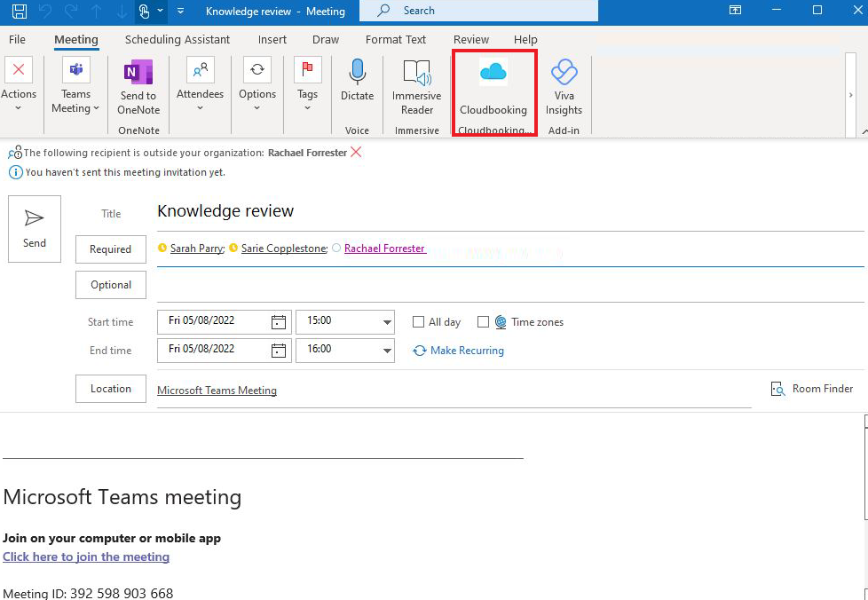Select attendee Sarah Parry
Viewport: 868px width, 600px height.
(196, 249)
